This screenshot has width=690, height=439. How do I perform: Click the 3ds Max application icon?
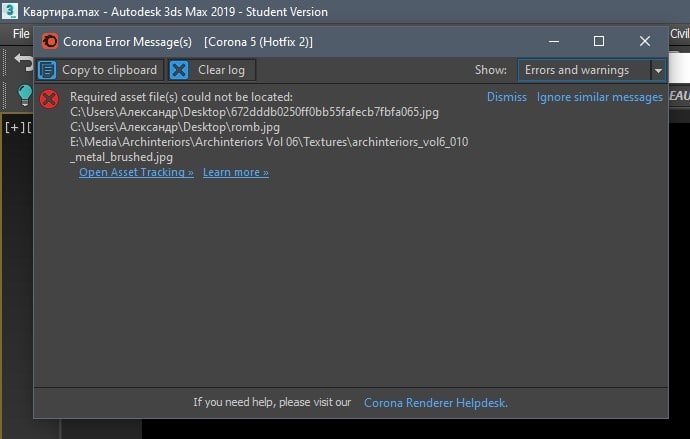click(x=10, y=11)
